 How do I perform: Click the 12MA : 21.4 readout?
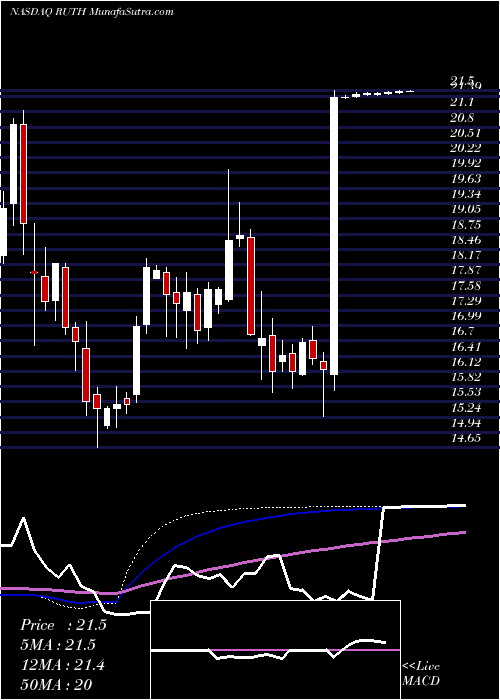point(62,666)
